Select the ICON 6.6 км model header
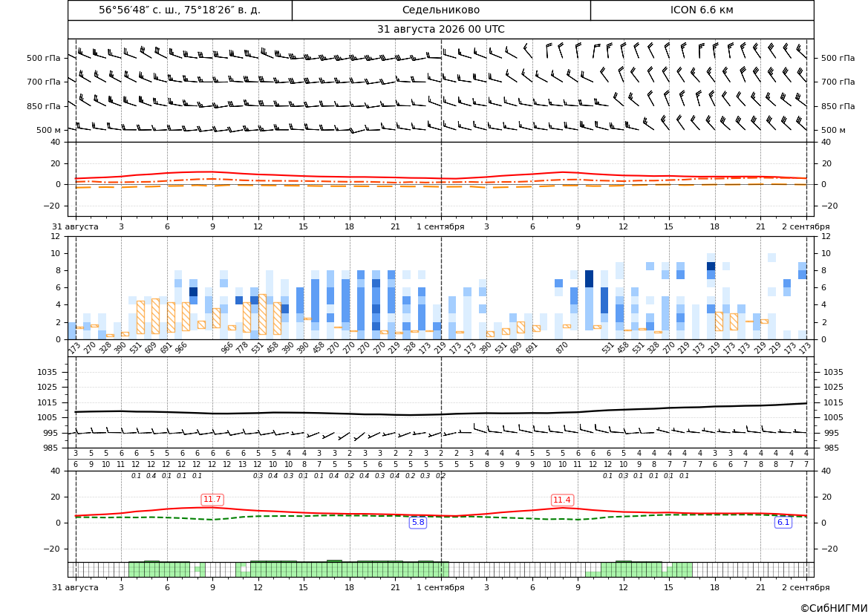The image size is (868, 614). tap(702, 10)
